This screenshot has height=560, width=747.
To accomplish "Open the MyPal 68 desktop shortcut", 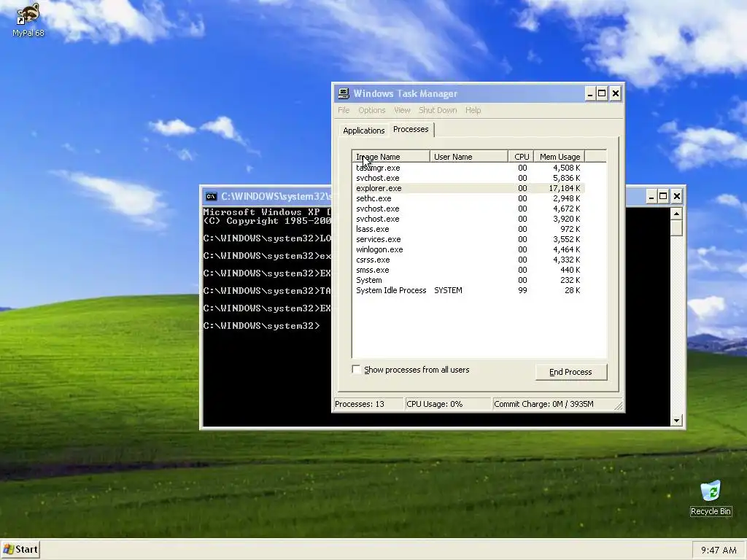I will tap(28, 20).
